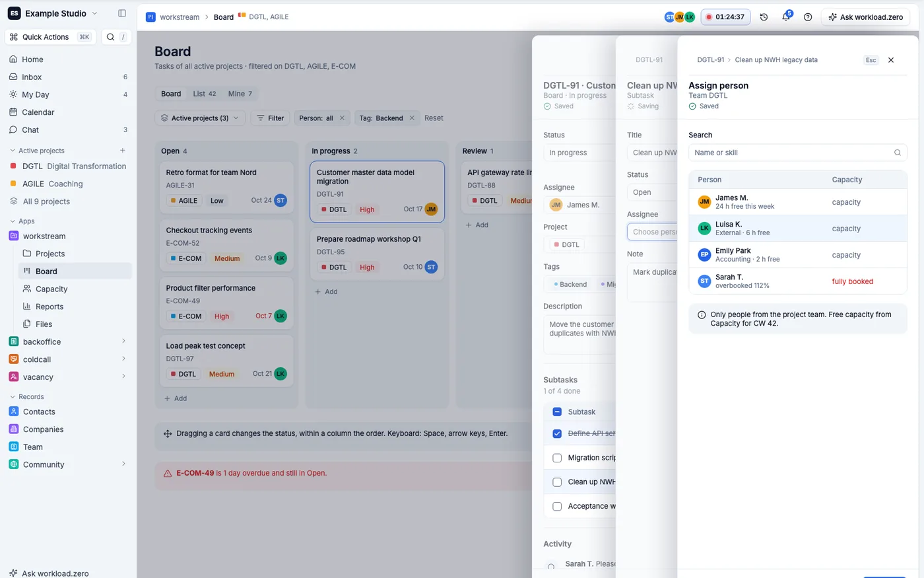Open the Retro format for team Nord card
Screen dimensions: 924x578
(x=226, y=187)
